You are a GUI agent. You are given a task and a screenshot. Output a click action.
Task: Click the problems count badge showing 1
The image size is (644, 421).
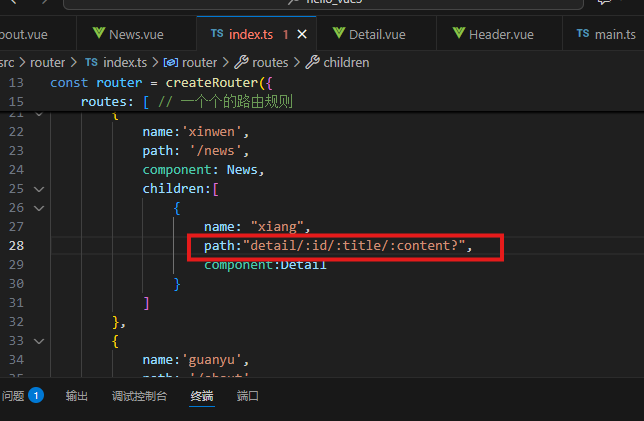tap(36, 396)
